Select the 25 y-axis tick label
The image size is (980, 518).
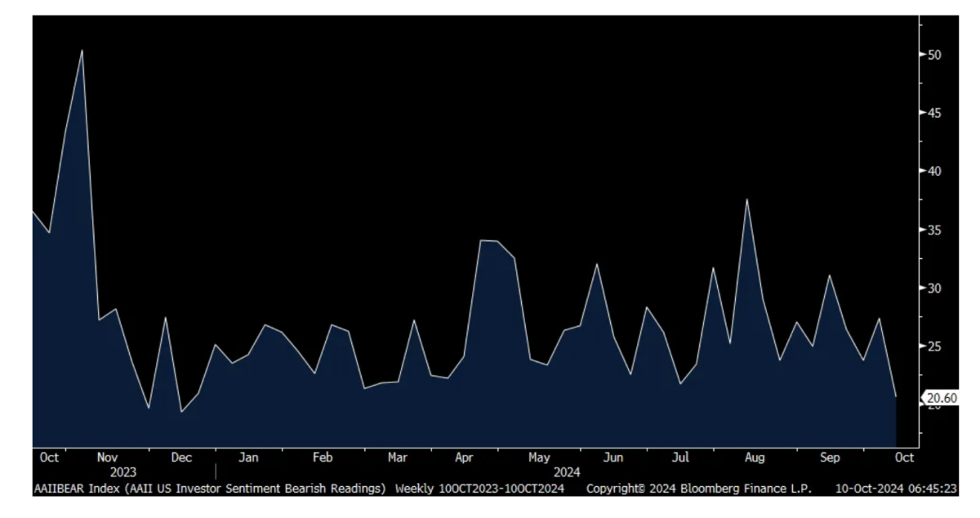[x=933, y=347]
